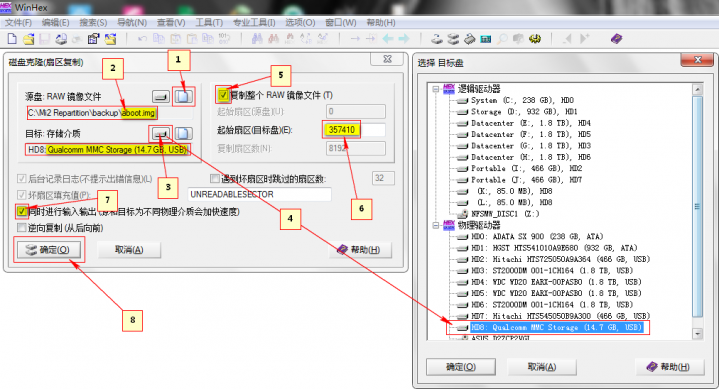Click 确定(O) in disk clone dialog
The image size is (719, 389).
(49, 250)
